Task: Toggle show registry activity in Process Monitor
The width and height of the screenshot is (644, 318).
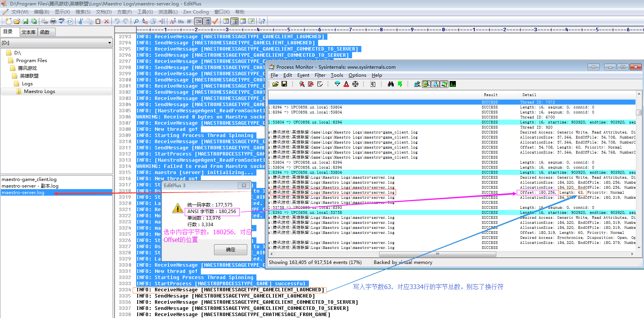Action: click(417, 84)
